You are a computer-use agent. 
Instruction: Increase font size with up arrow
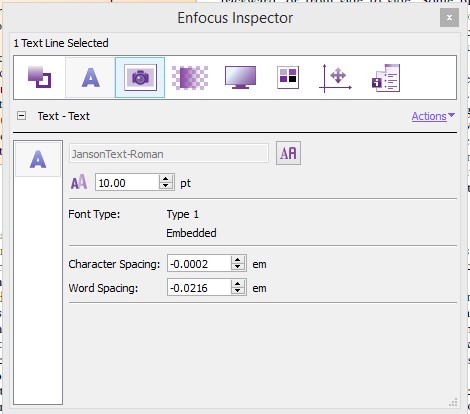[x=166, y=179]
